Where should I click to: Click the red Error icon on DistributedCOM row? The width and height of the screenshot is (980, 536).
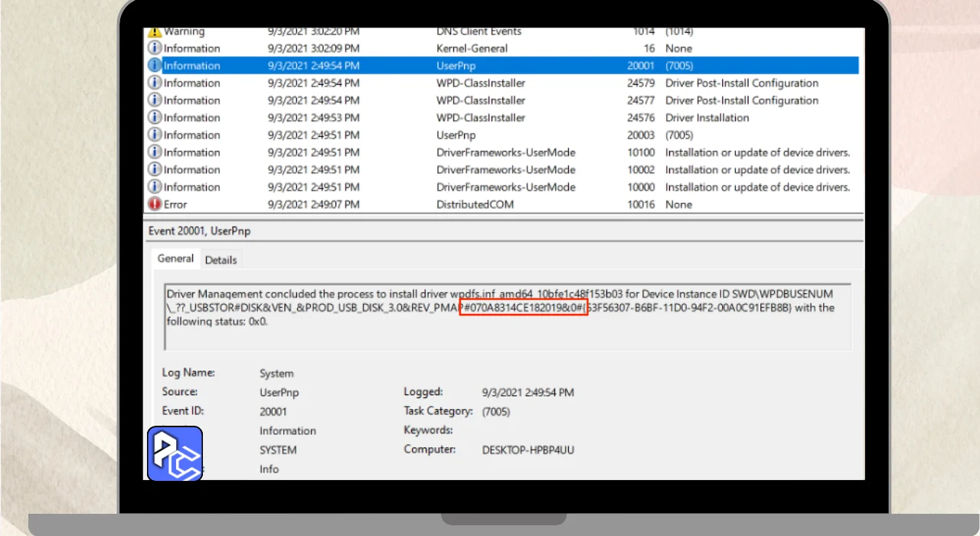coord(155,204)
